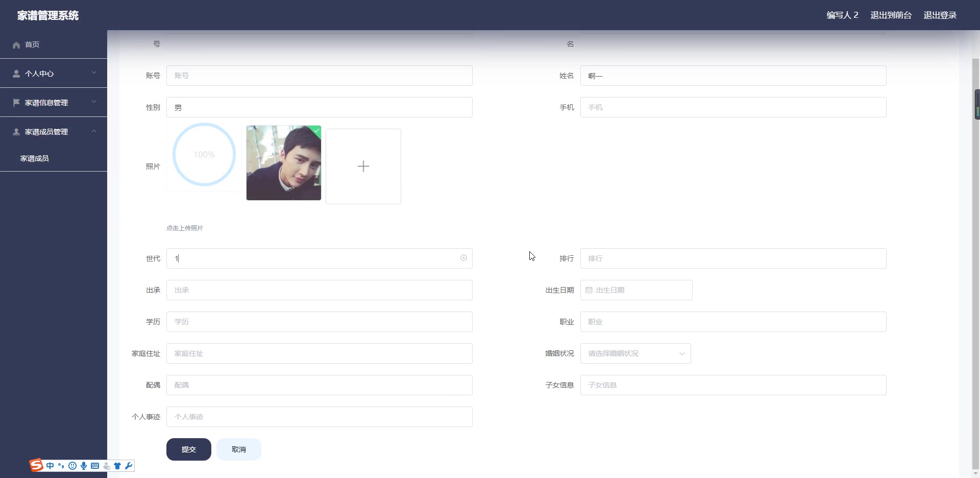Open Sogou toolbox wrench icon
Screen dimensions: 980x478
(129, 466)
